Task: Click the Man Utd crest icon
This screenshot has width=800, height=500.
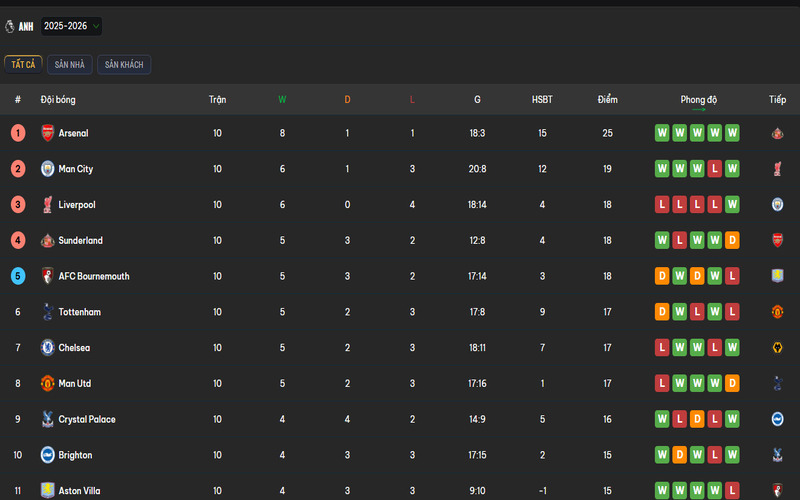Action: click(x=47, y=384)
